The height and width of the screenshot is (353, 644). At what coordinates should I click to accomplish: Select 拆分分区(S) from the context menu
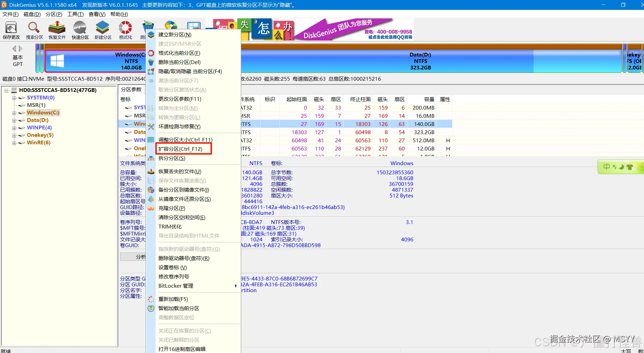click(172, 158)
